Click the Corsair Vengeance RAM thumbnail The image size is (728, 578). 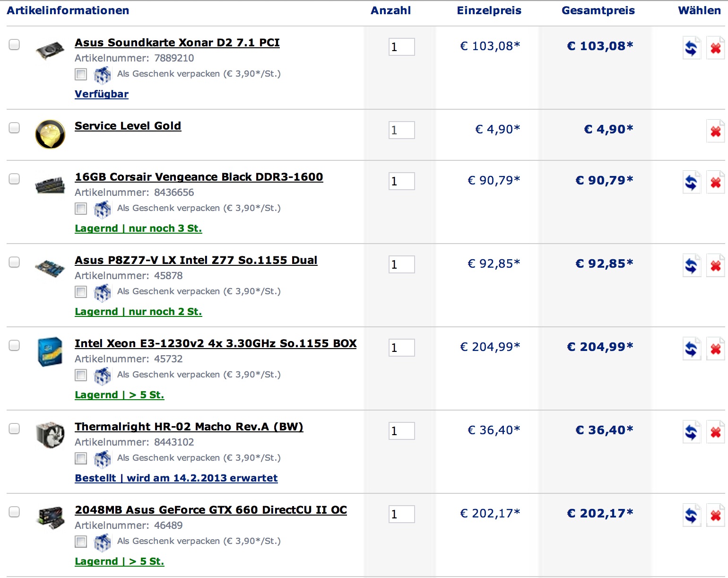pos(50,185)
